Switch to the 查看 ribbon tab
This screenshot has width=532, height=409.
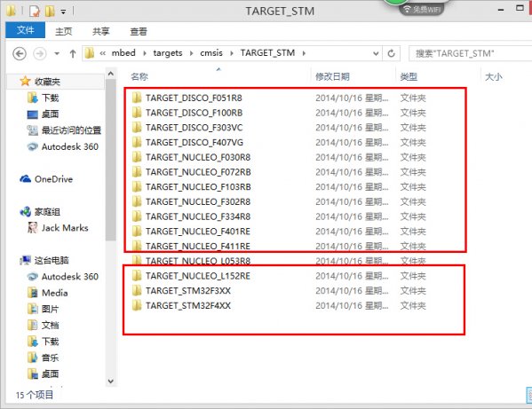139,31
